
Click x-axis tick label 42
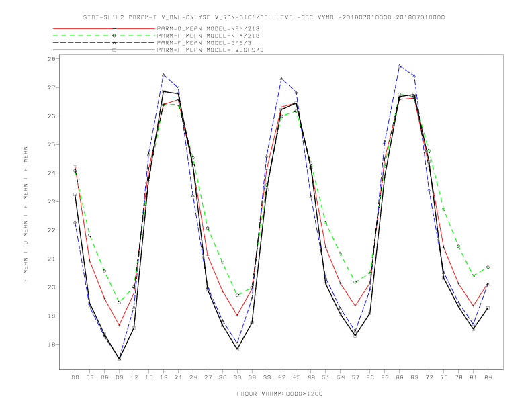point(281,377)
